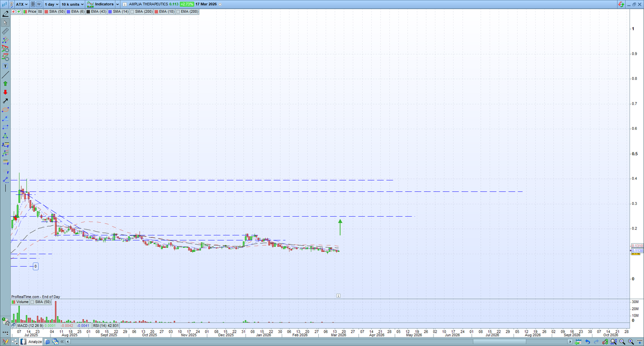The height and width of the screenshot is (346, 644).
Task: Select the ellipse drawing tool
Action: pos(5,110)
